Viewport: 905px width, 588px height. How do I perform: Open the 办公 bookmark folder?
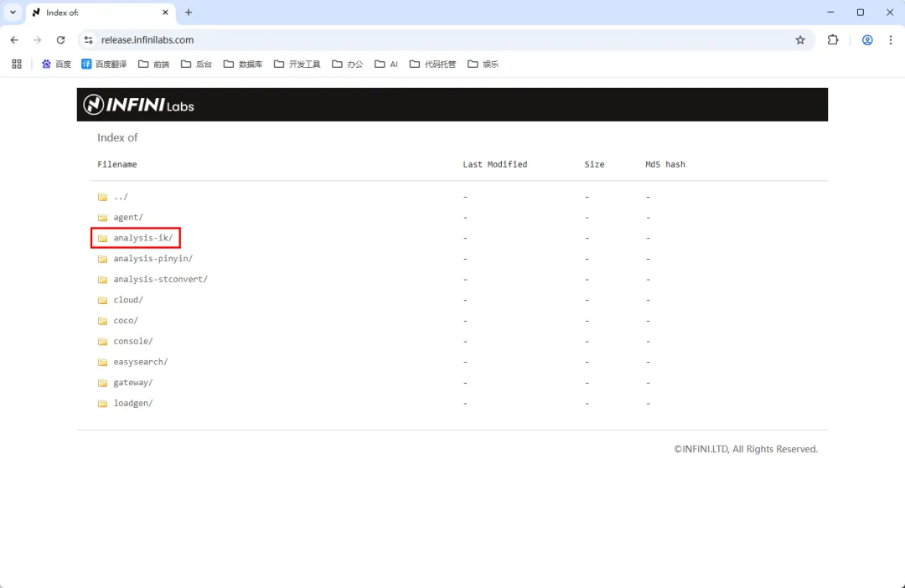[x=348, y=64]
